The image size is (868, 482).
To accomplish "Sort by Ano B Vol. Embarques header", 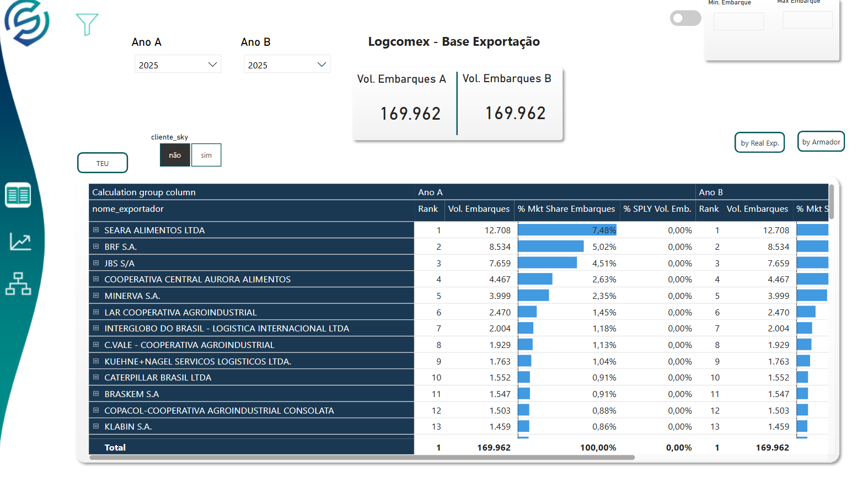I will (x=757, y=209).
